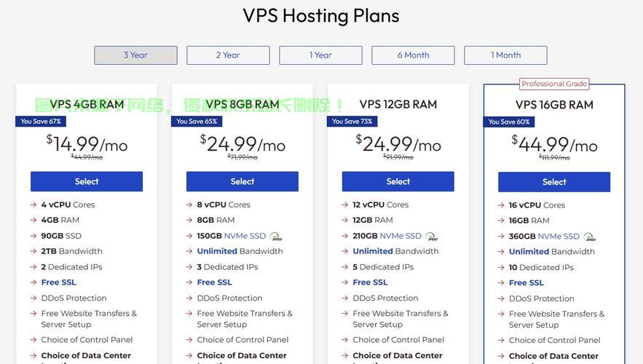Click the arrow icon next to 4 vCPU Cores

point(33,205)
